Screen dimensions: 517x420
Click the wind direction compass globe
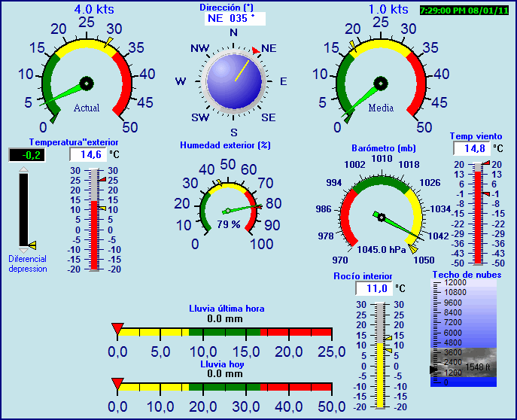233,80
